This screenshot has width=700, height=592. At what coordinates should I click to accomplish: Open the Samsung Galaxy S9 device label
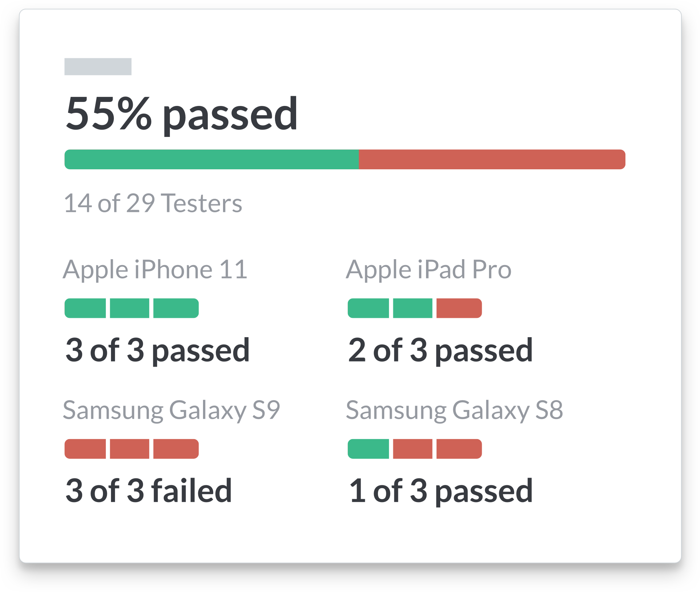click(171, 410)
